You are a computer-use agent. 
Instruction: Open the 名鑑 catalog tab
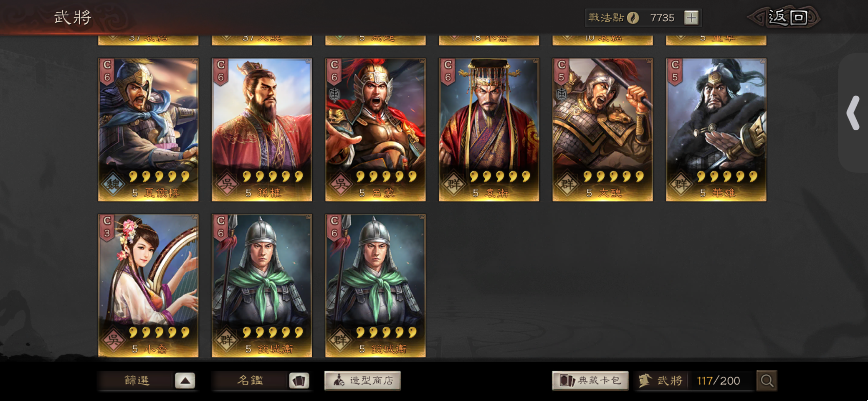tap(250, 381)
